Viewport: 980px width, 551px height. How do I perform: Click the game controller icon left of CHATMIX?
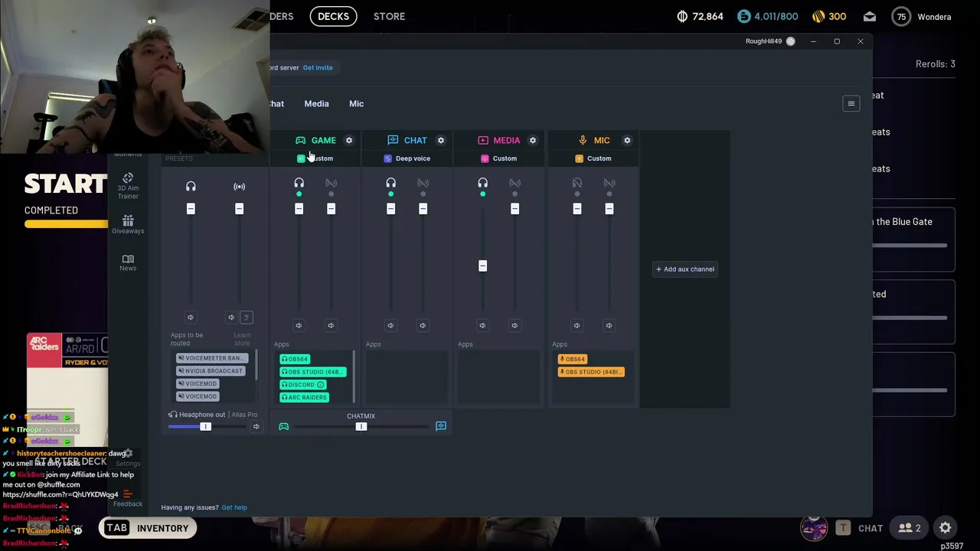click(283, 426)
